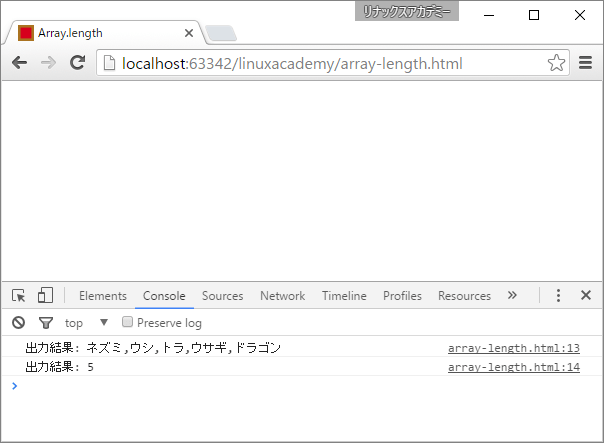Maximize the Chrome window
The width and height of the screenshot is (604, 443).
pos(534,15)
